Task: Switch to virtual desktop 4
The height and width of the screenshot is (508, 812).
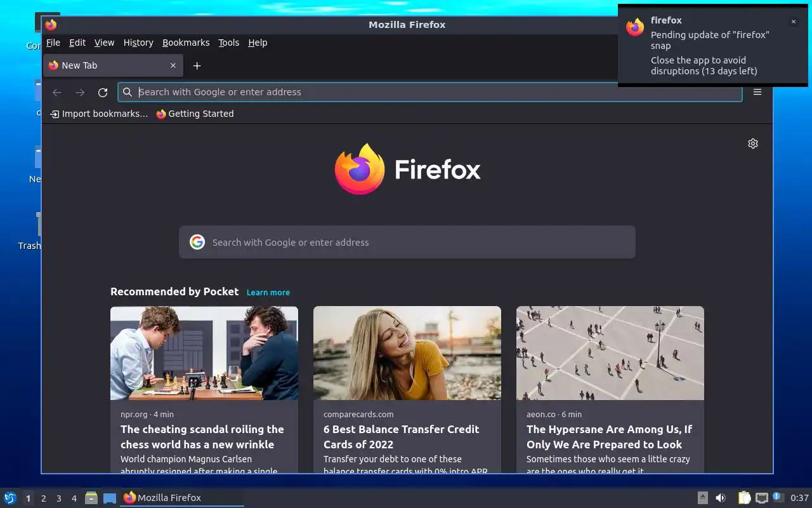Action: coord(74,498)
